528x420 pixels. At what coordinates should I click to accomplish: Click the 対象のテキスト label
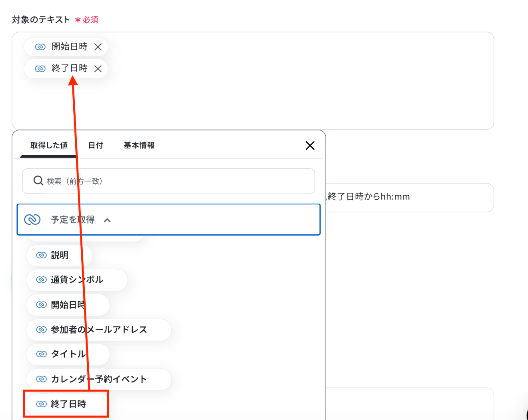point(41,20)
